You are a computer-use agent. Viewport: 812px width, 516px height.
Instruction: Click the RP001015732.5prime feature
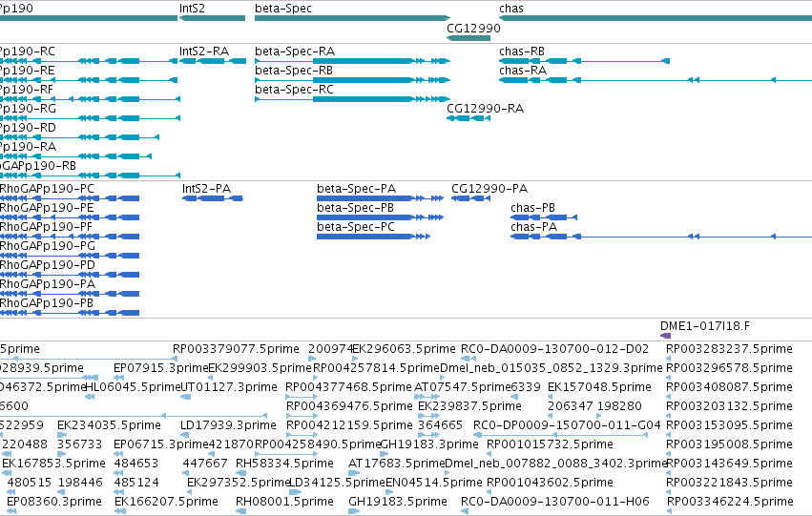click(x=489, y=454)
